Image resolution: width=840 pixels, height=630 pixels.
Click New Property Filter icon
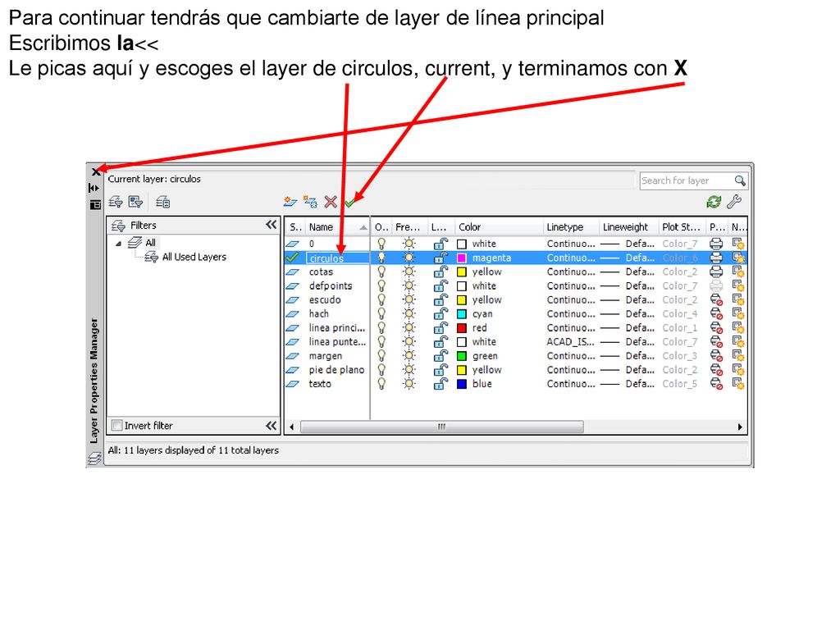(115, 202)
